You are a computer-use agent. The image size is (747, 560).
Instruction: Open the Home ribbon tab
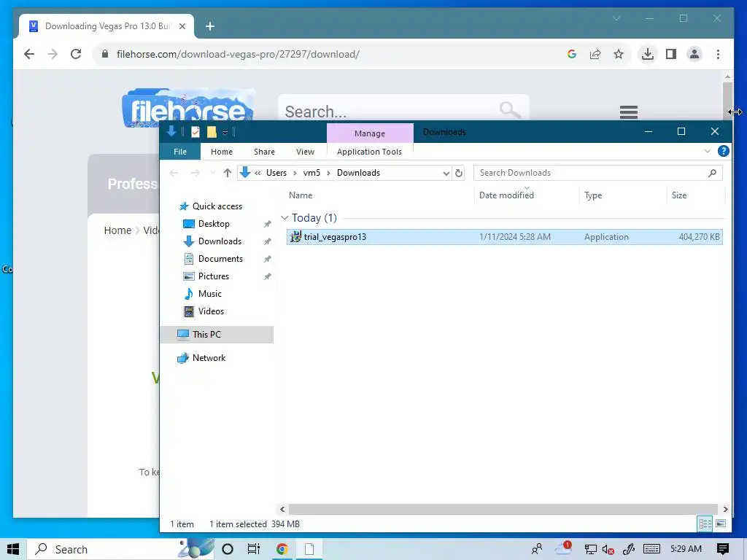tap(222, 152)
